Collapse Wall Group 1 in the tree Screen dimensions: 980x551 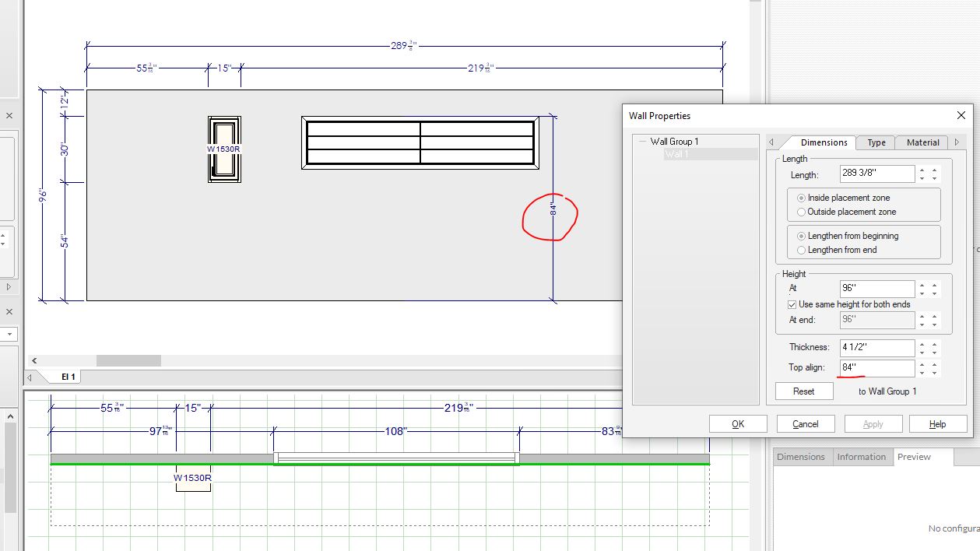pyautogui.click(x=642, y=142)
